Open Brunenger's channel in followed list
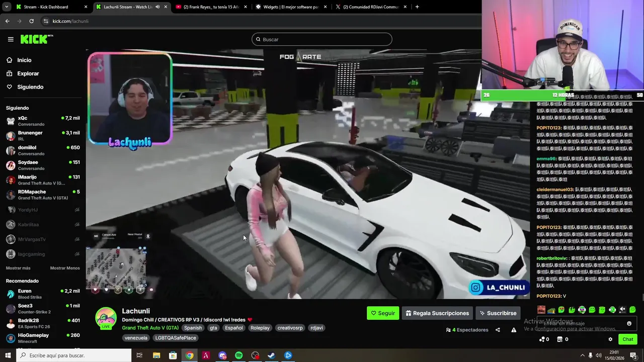Image resolution: width=644 pixels, height=362 pixels. (43, 136)
